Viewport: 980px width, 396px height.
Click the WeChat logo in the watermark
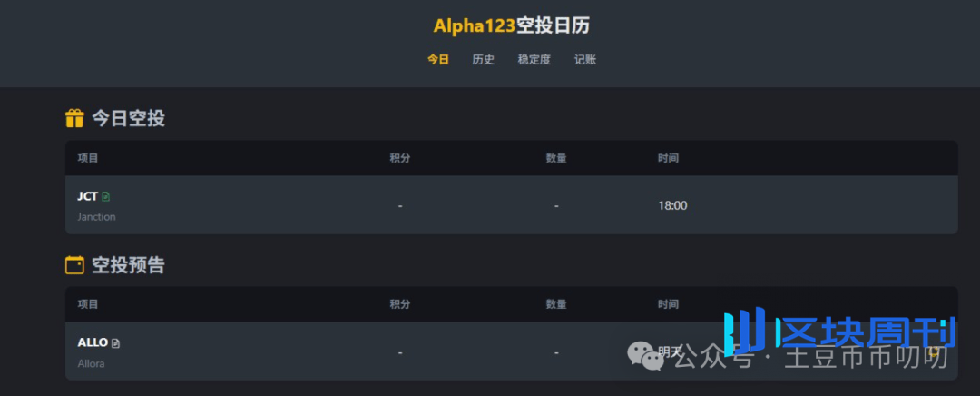(x=648, y=355)
